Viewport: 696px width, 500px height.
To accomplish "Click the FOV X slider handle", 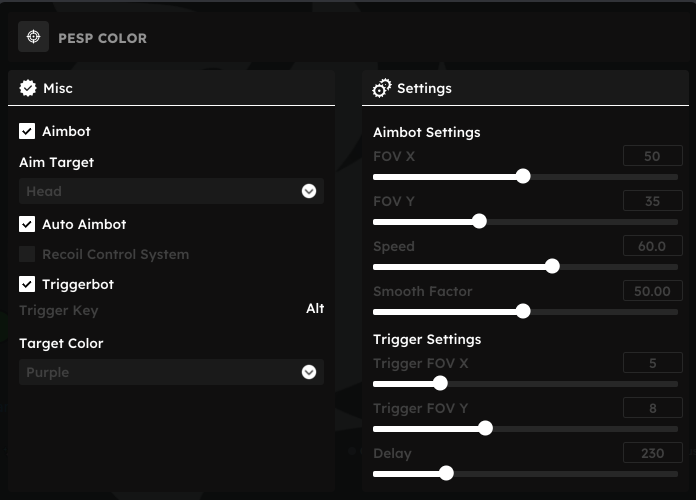I will (x=523, y=176).
